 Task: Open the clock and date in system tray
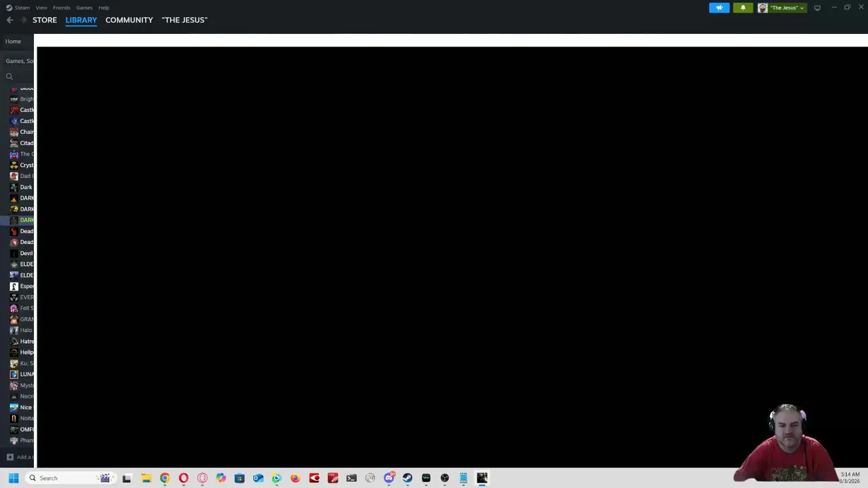850,478
